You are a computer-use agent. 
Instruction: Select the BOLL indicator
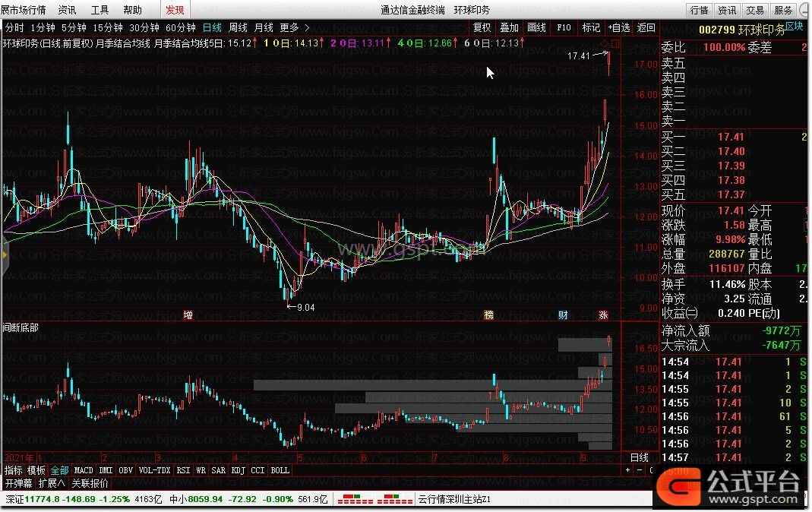[280, 470]
